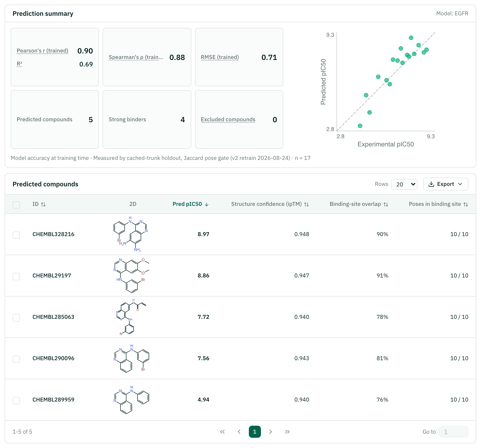
Task: Go to previous page chevron
Action: tap(239, 432)
